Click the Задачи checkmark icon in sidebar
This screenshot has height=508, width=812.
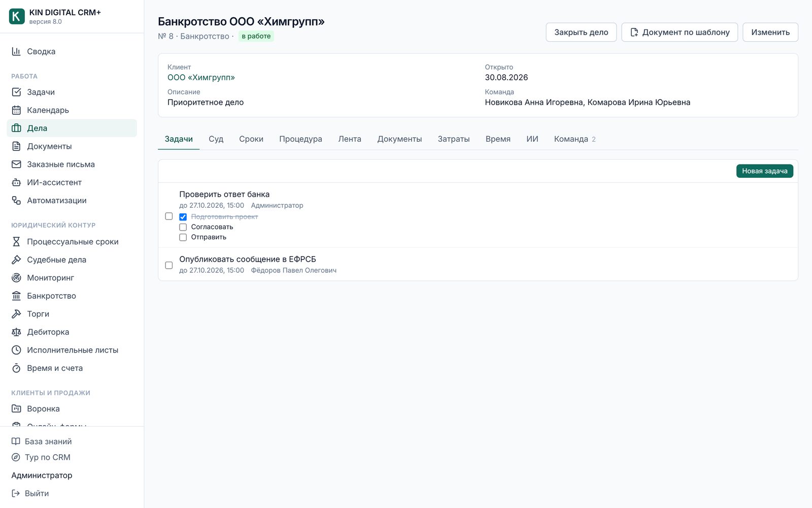coord(16,92)
